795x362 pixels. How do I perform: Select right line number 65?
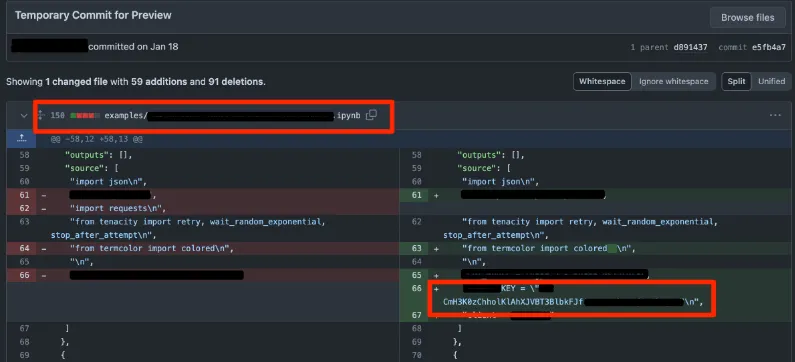[417, 275]
